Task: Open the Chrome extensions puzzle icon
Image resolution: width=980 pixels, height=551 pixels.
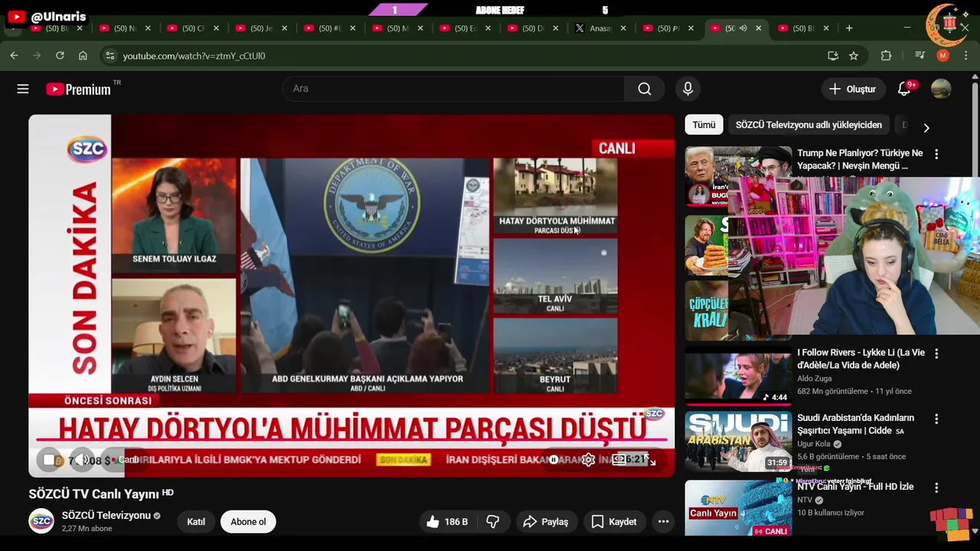Action: 886,56
